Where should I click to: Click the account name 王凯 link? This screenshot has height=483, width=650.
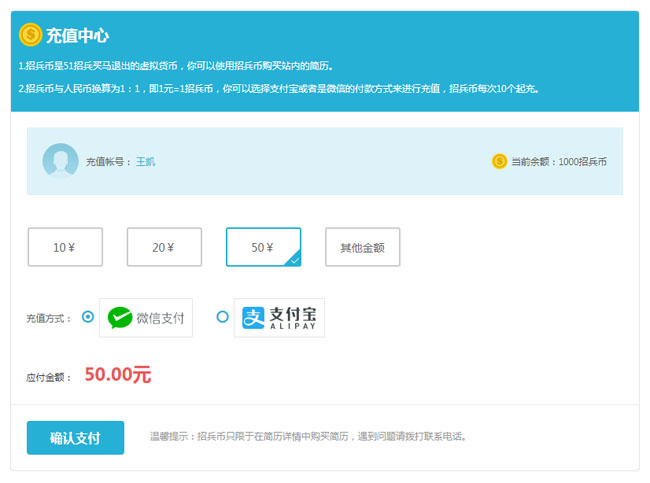[146, 162]
